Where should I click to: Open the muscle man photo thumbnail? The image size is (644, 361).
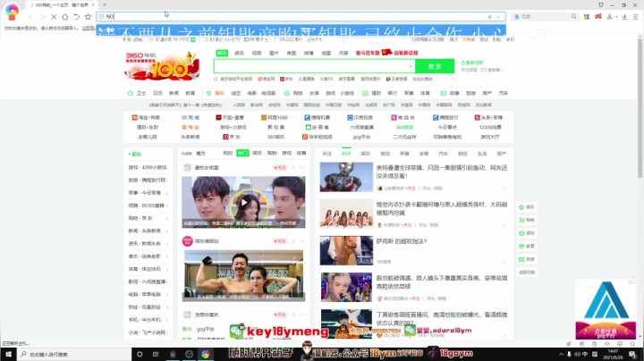click(x=243, y=275)
